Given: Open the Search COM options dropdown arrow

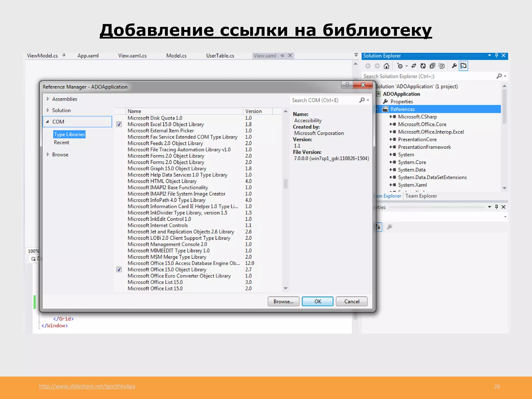Looking at the screenshot, I should coord(368,100).
